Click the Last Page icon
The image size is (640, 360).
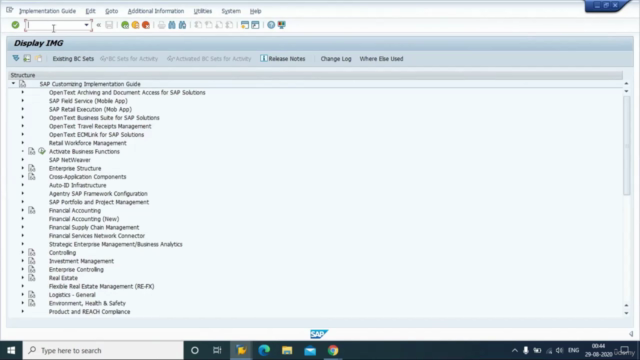[x=229, y=25]
